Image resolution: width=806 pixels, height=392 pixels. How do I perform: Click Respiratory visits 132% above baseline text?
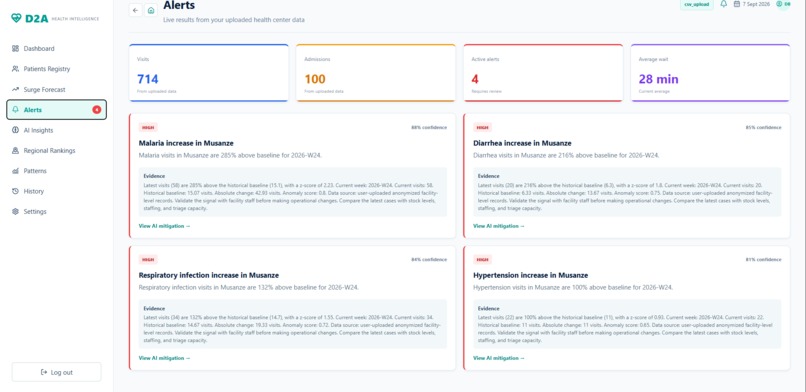(x=249, y=287)
